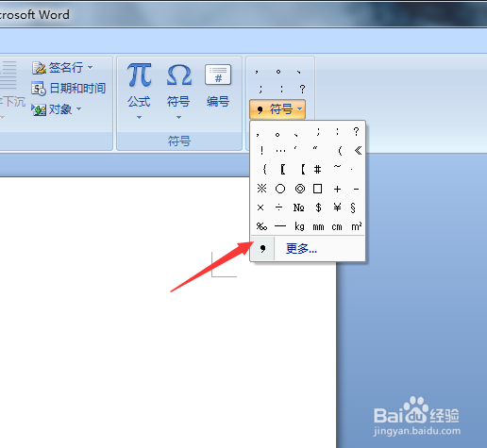Viewport: 487px width, 448px height.
Task: Collapse the highlighted orange 符号 dropdown button
Action: [x=277, y=109]
